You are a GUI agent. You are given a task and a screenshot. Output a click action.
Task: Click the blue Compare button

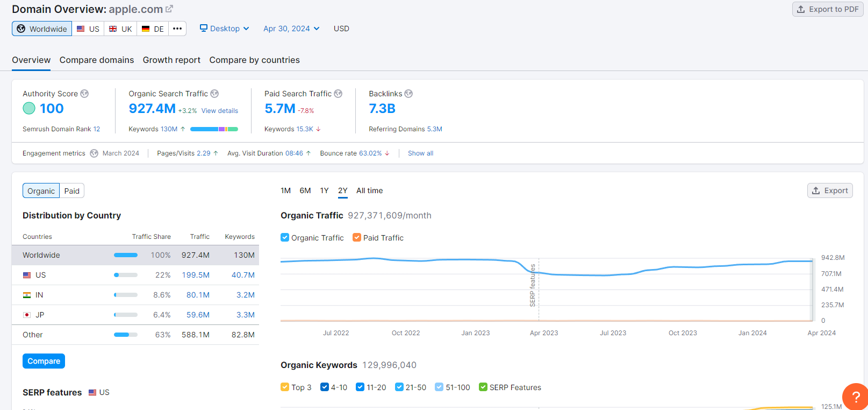pos(44,361)
